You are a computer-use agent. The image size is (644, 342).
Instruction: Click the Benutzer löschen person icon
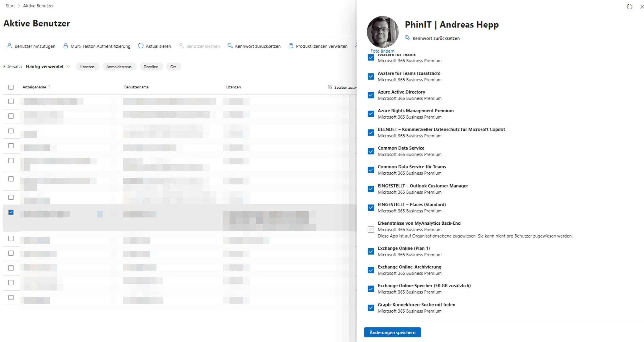[181, 46]
